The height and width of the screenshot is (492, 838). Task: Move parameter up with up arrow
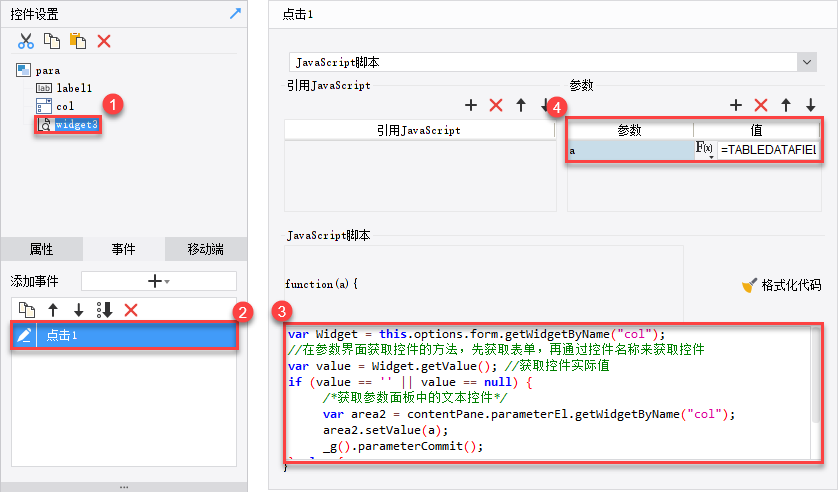tap(786, 105)
